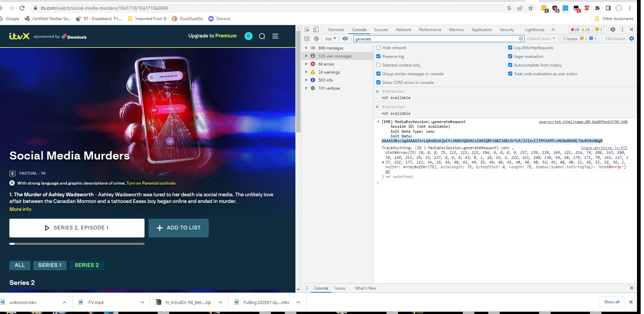This screenshot has height=314, width=644.
Task: Click ADD TO LIST button
Action: click(x=179, y=228)
